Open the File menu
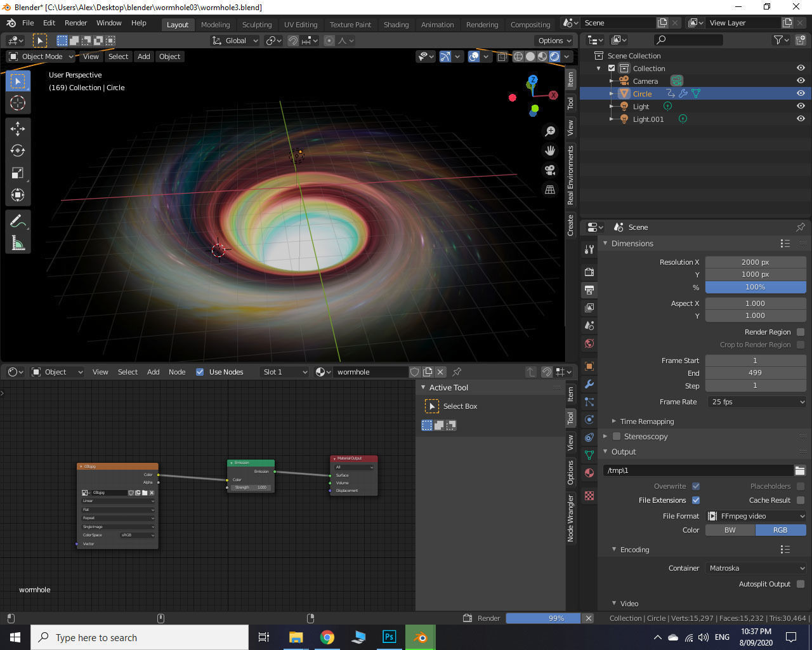This screenshot has width=812, height=650. [28, 23]
